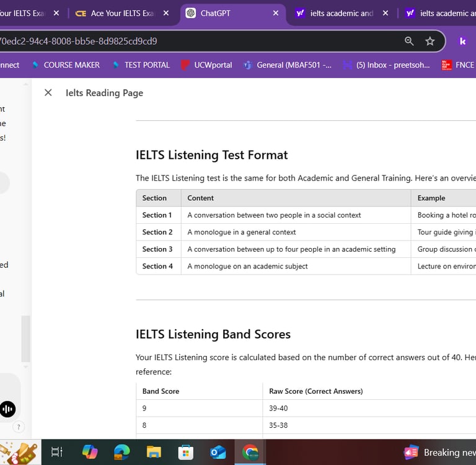Click the sidebar vertical scrollbar thumb
The image size is (476, 465).
(x=26, y=339)
